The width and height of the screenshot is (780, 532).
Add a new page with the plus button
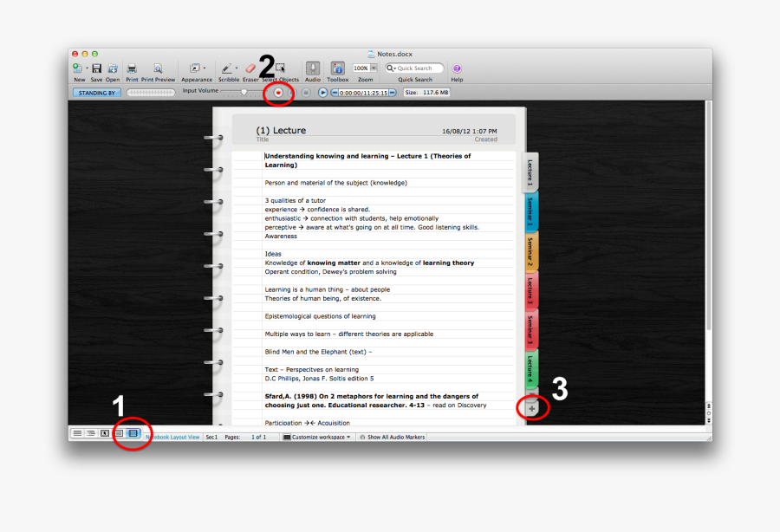[x=531, y=407]
